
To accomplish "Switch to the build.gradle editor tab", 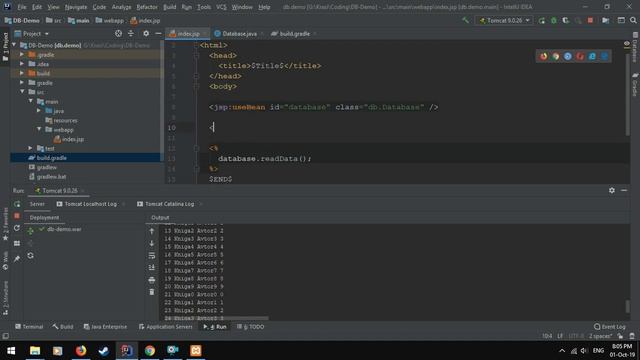I will (x=294, y=33).
